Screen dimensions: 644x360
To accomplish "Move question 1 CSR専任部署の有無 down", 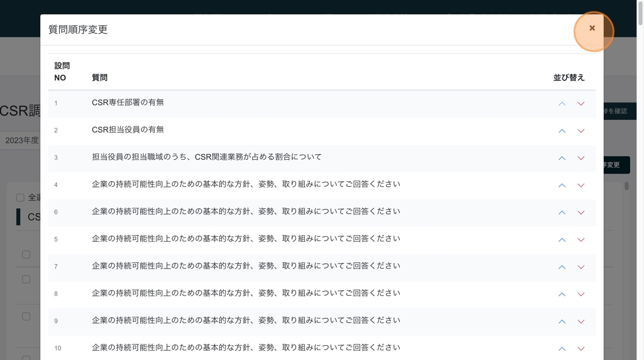I will (581, 104).
